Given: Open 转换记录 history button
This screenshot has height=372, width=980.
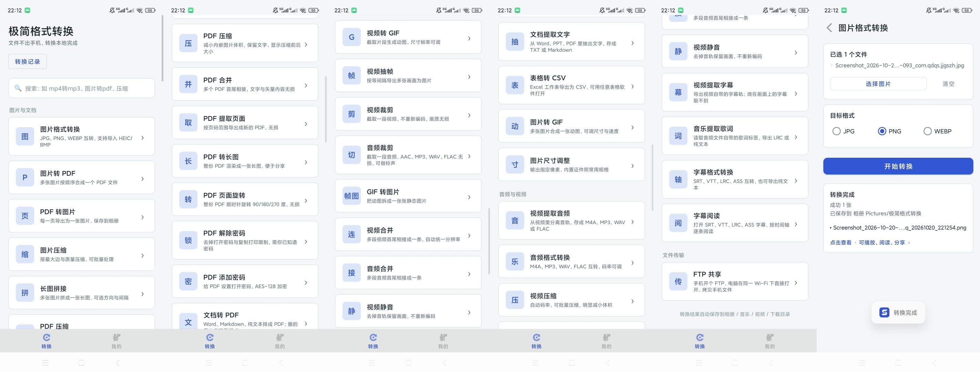Looking at the screenshot, I should coord(27,62).
